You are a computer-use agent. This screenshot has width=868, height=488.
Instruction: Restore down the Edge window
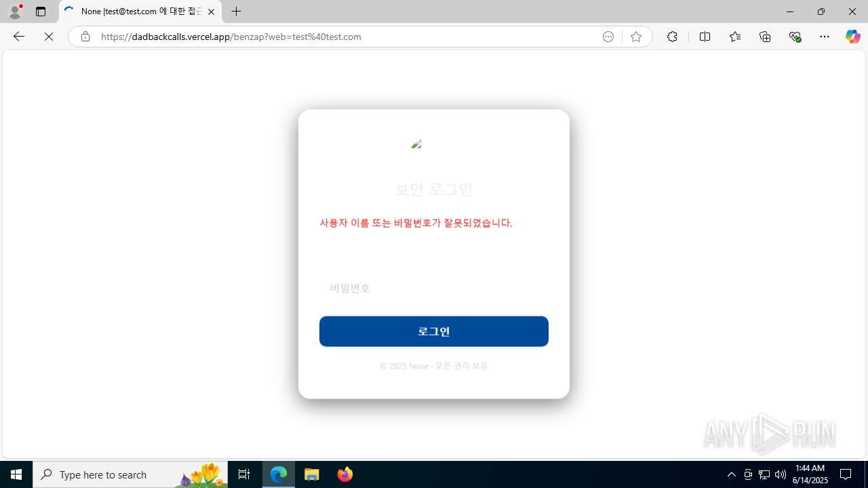pyautogui.click(x=821, y=12)
